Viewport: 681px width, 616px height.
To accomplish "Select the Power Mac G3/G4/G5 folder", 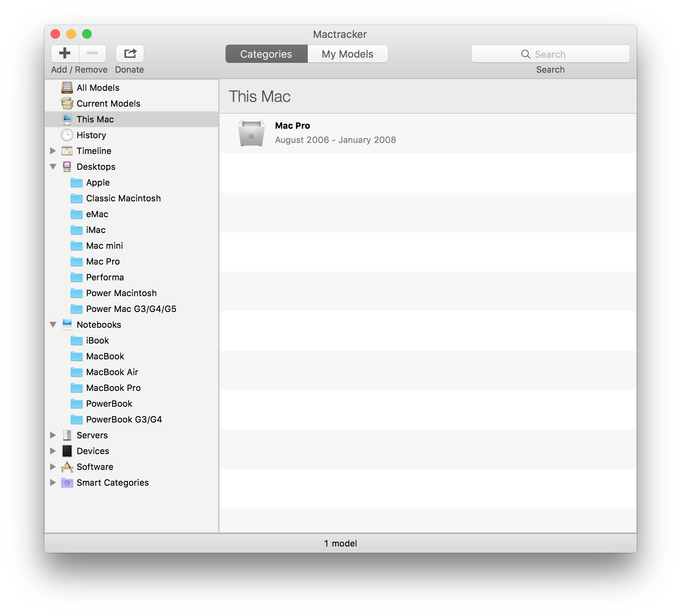I will 131,308.
